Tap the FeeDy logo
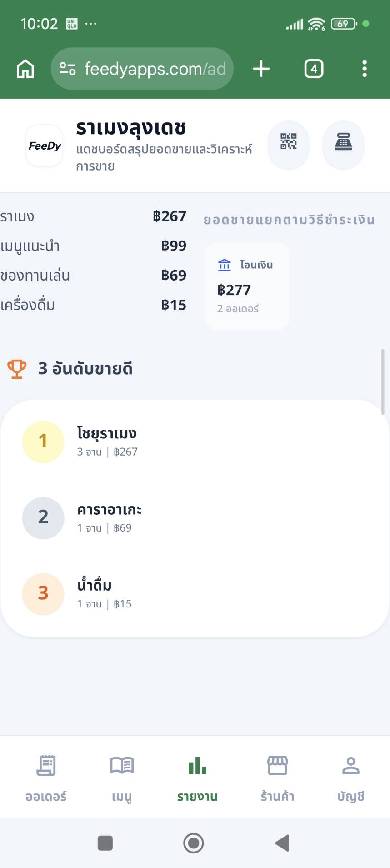This screenshot has height=868, width=390. click(45, 146)
